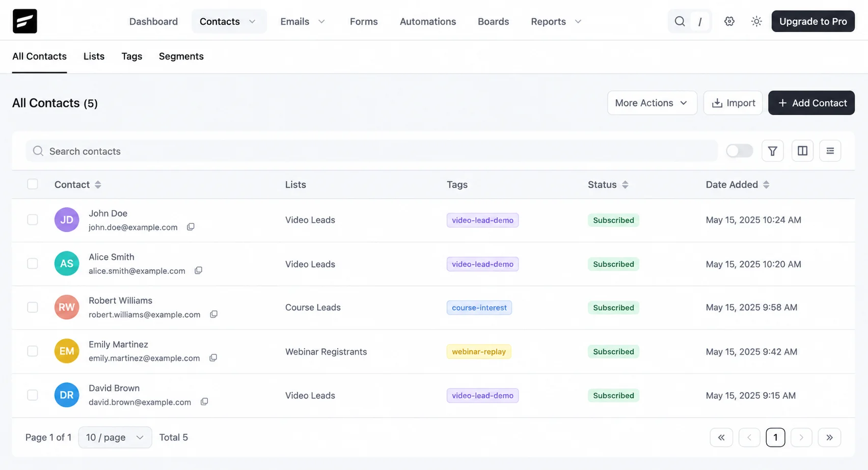The image size is (868, 470).
Task: Click John Doe's video-lead-demo tag
Action: [482, 220]
